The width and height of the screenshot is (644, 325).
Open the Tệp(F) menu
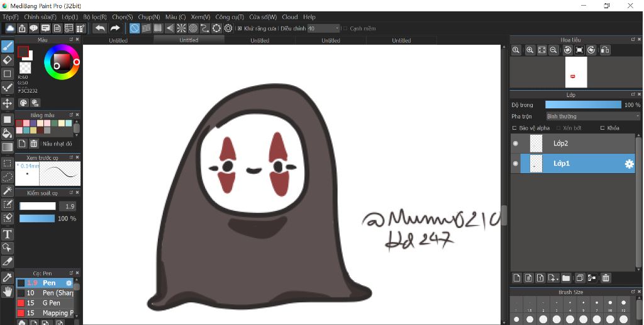click(x=10, y=17)
